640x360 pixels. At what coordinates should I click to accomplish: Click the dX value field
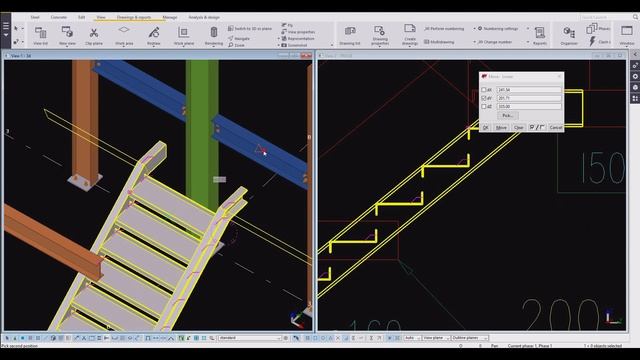click(x=529, y=90)
